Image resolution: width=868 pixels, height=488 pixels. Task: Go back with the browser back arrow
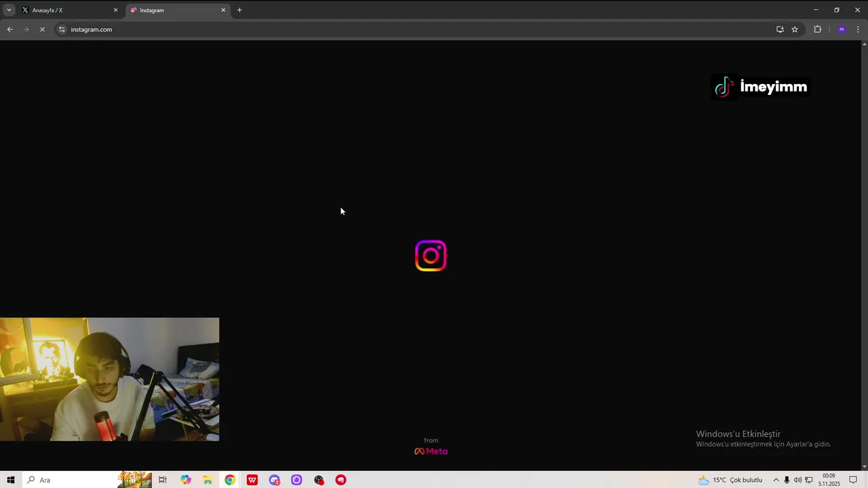pos(9,29)
